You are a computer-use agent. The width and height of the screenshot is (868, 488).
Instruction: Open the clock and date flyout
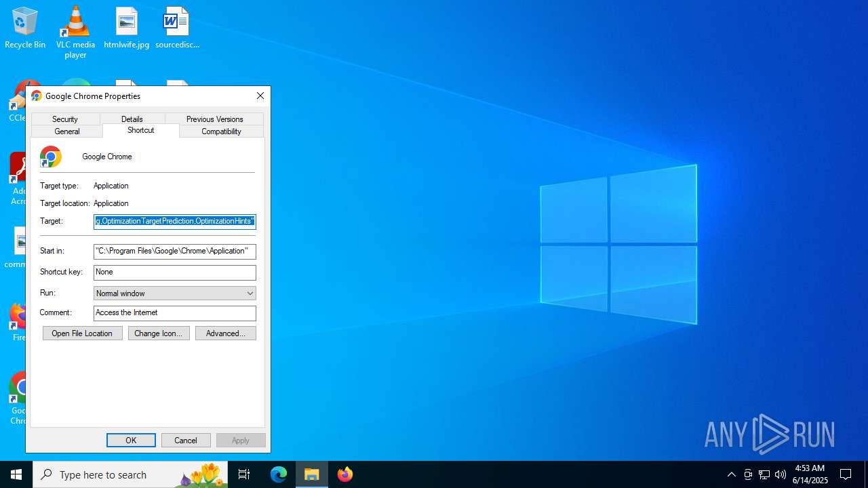point(810,474)
